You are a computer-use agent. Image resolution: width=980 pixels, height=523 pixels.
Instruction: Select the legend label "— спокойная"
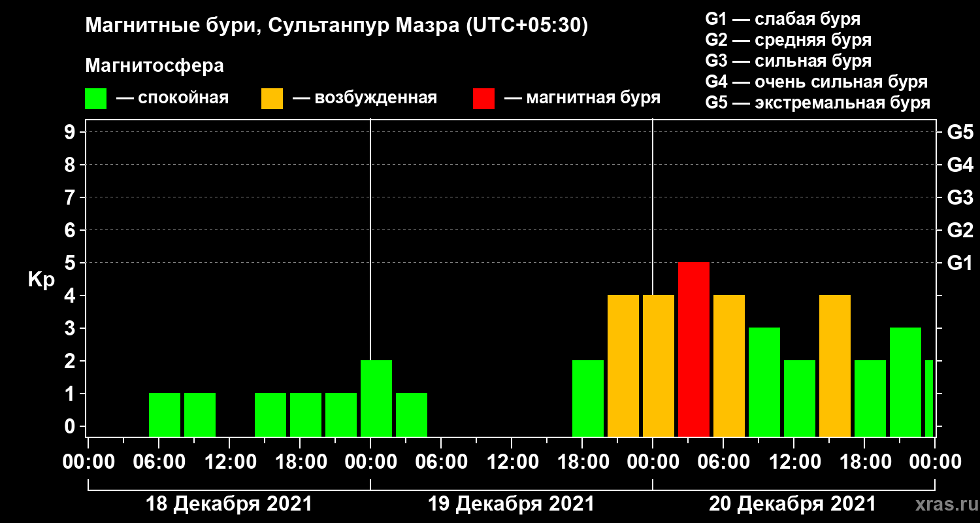[x=172, y=98]
